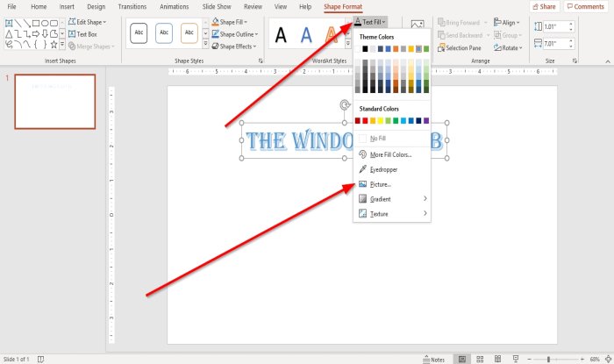Open the Transitions tab
Viewport: 614px width, 364px height.
click(132, 7)
